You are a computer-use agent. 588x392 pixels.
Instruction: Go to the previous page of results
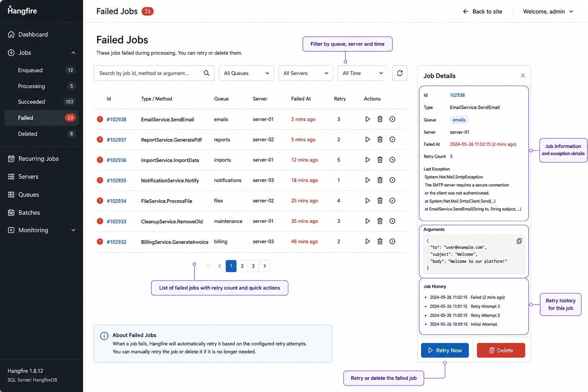point(220,266)
